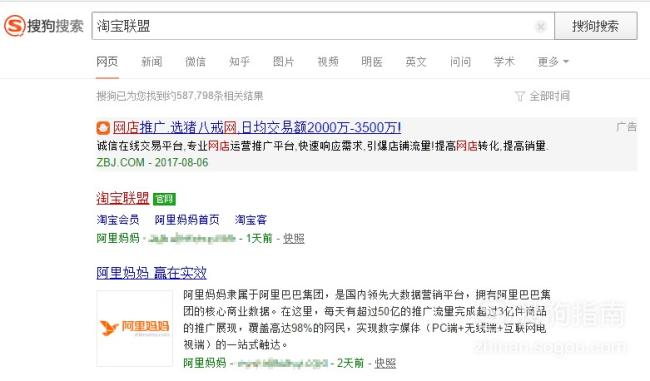Click the ad description starting 诚信在线交易平台
This screenshot has width=650, height=381.
click(323, 146)
